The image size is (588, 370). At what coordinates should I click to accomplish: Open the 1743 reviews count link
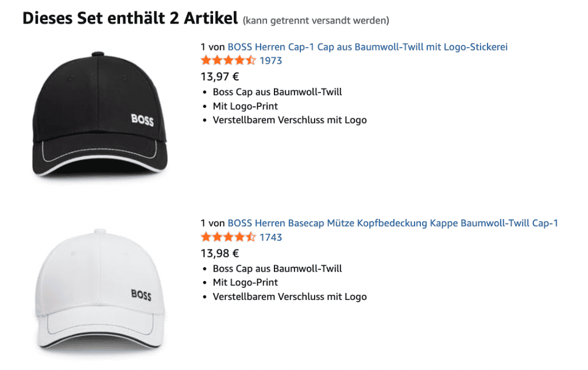(x=271, y=237)
